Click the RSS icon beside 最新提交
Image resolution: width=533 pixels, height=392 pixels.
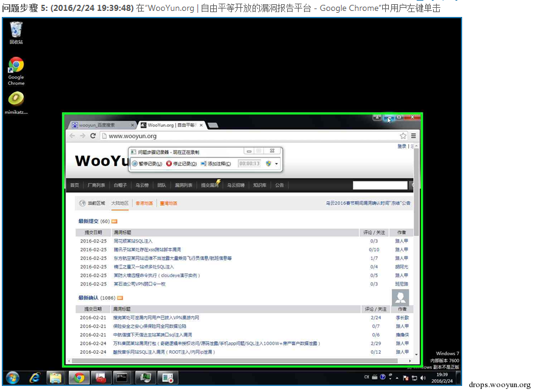tap(114, 221)
